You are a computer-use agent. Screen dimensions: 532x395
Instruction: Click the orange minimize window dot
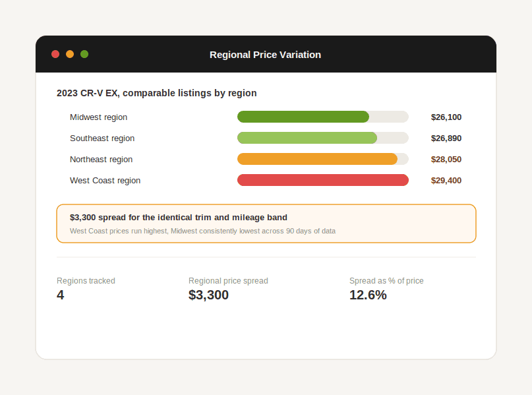click(x=70, y=54)
